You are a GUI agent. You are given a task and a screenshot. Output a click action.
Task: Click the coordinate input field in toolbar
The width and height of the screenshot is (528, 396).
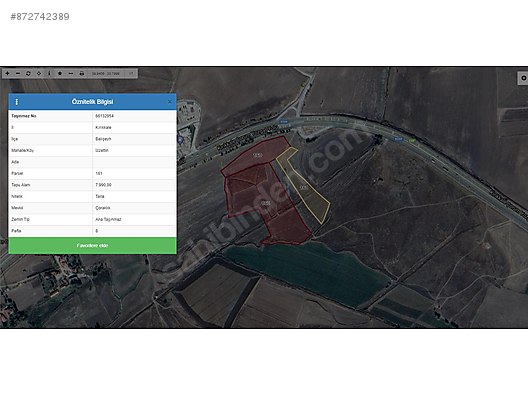coord(106,73)
